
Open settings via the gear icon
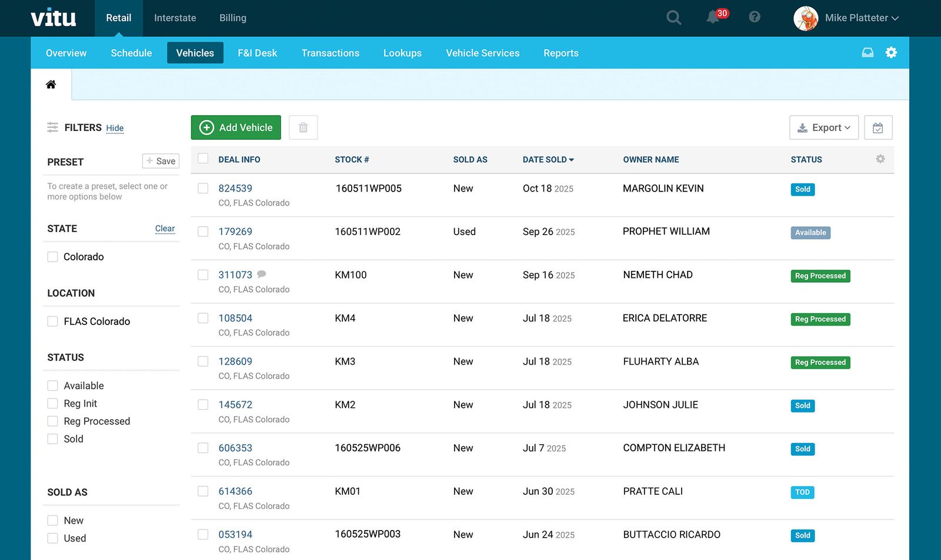(x=891, y=52)
